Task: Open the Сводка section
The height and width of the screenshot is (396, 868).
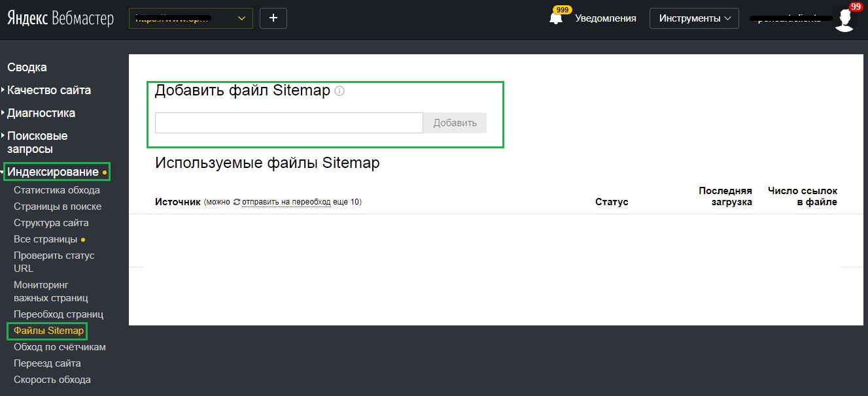Action: tap(27, 67)
